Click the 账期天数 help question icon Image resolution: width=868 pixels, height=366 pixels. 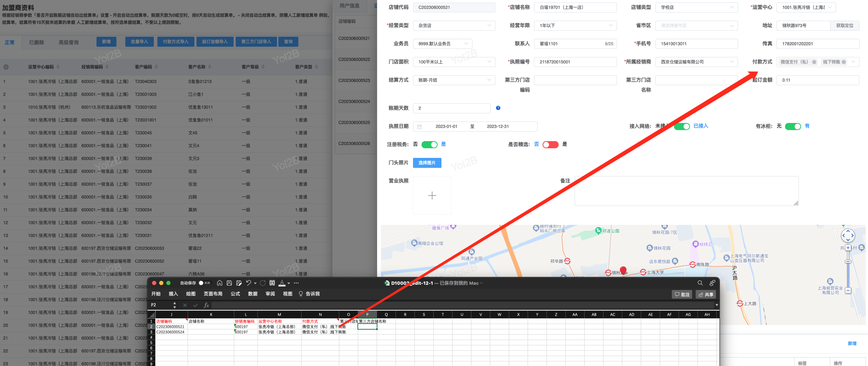tap(498, 108)
